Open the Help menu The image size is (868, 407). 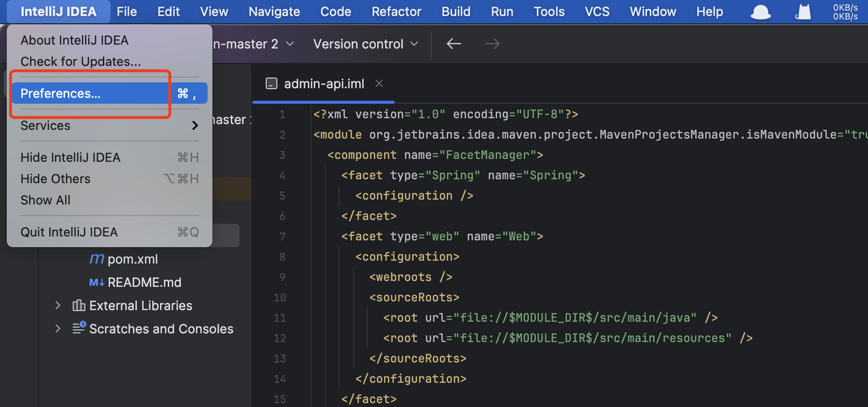tap(710, 12)
